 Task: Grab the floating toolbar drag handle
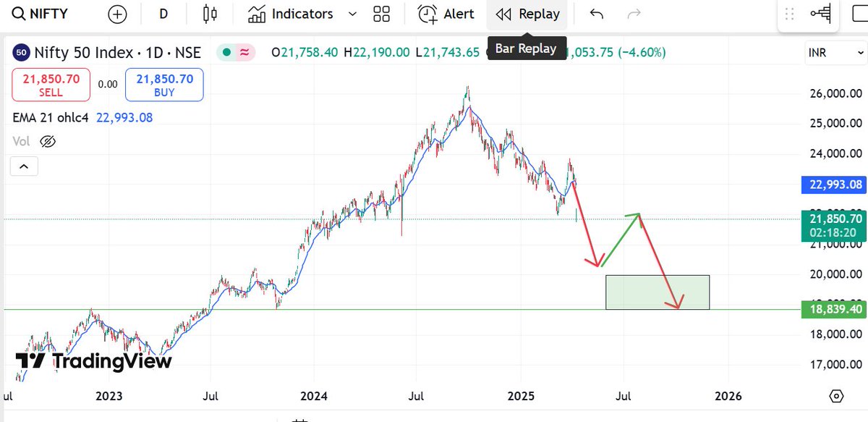(x=790, y=14)
